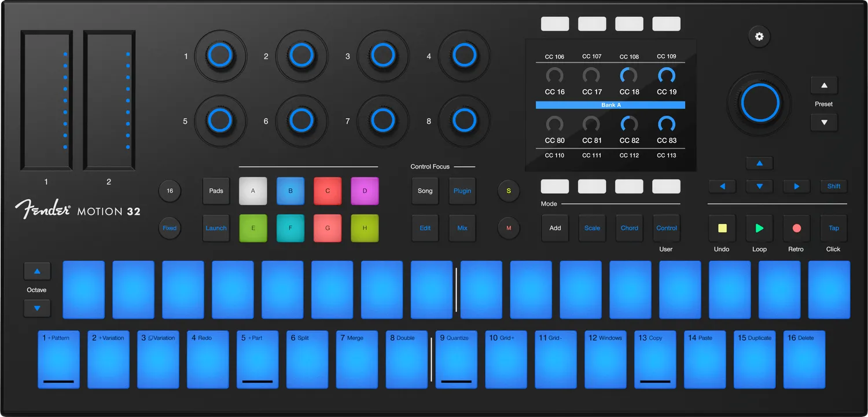Click the right navigation arrow
This screenshot has width=868, height=417.
pyautogui.click(x=797, y=186)
